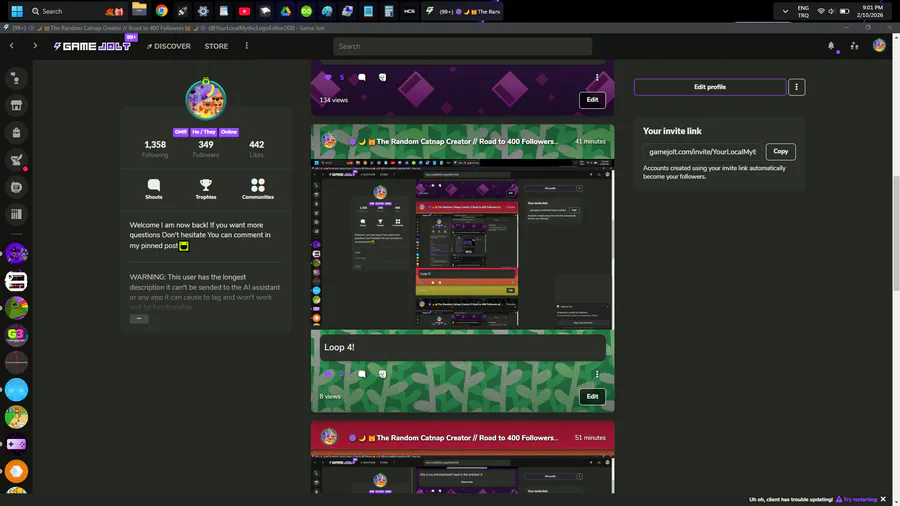Screen dimensions: 900x506
Task: Open author avatar on the 51 minutes post
Action: tap(329, 437)
